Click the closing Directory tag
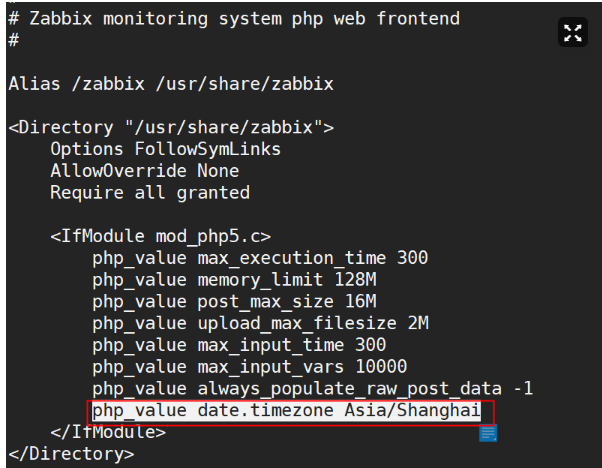The width and height of the screenshot is (602, 468). point(70,453)
